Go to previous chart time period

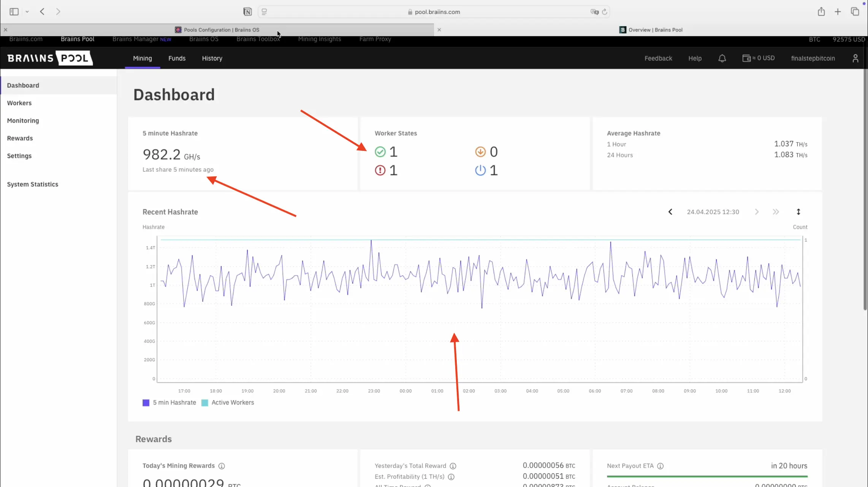click(670, 212)
